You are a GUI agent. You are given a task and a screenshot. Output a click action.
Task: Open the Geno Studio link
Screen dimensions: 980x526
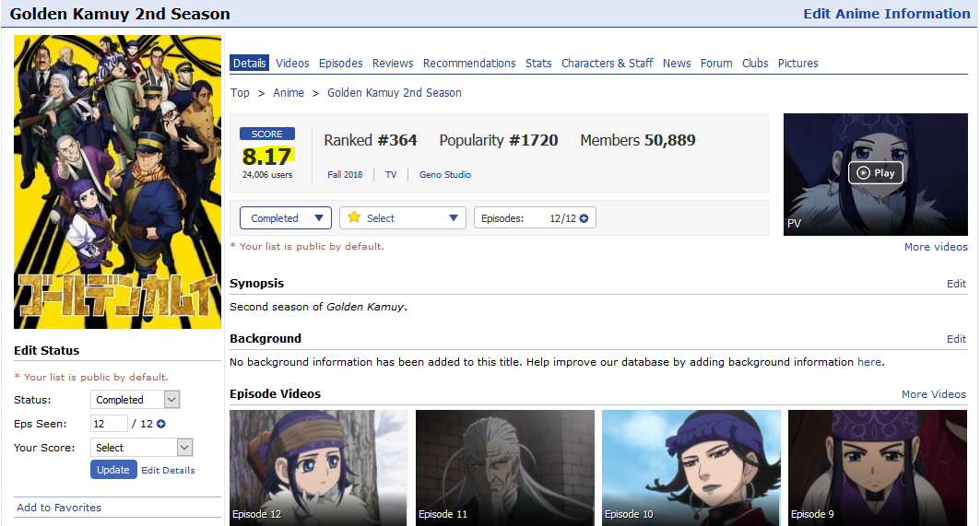coord(445,175)
